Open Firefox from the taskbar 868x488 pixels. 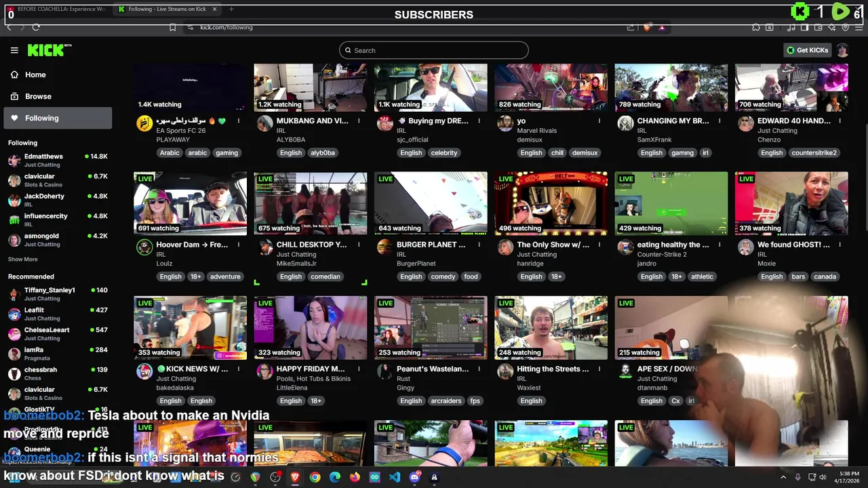355,477
